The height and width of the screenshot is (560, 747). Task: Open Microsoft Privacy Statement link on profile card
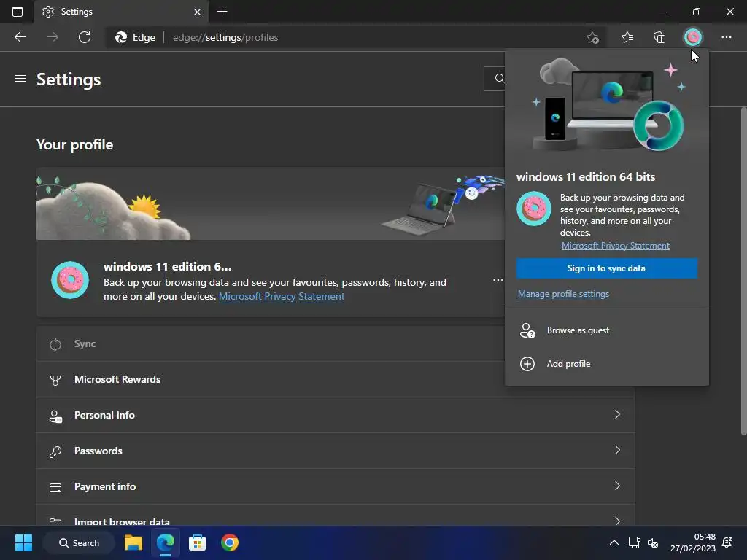tap(281, 296)
